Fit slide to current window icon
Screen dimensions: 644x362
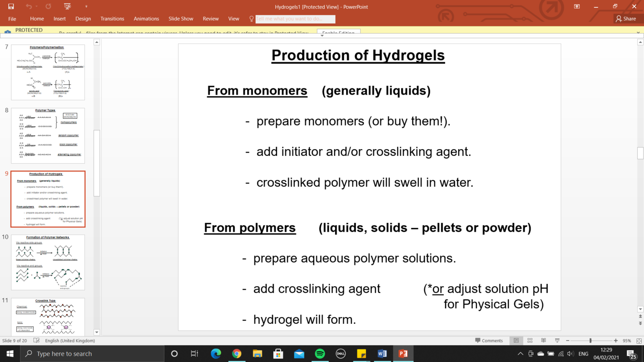pos(639,341)
